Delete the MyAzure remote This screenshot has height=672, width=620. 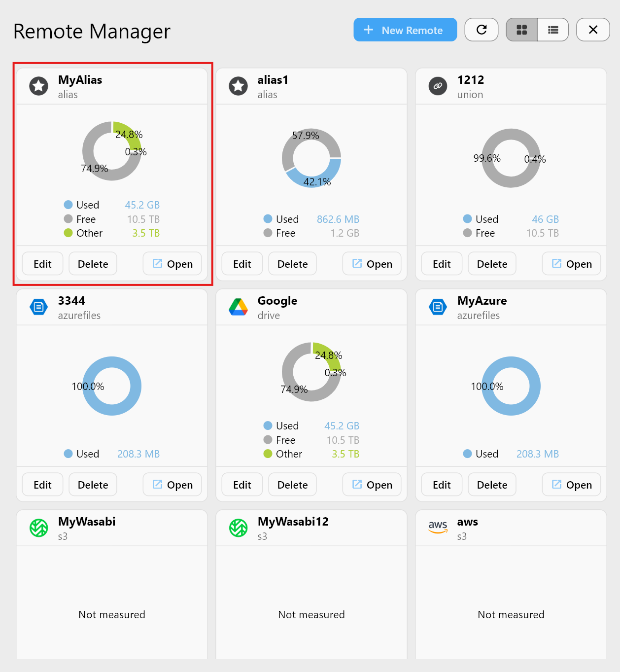point(491,484)
